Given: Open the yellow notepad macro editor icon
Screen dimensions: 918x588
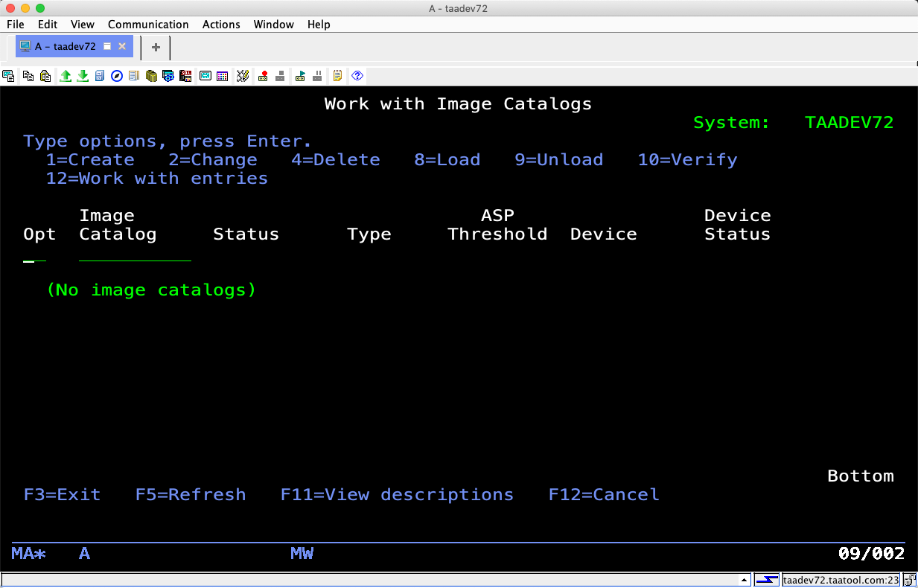Looking at the screenshot, I should pyautogui.click(x=337, y=76).
